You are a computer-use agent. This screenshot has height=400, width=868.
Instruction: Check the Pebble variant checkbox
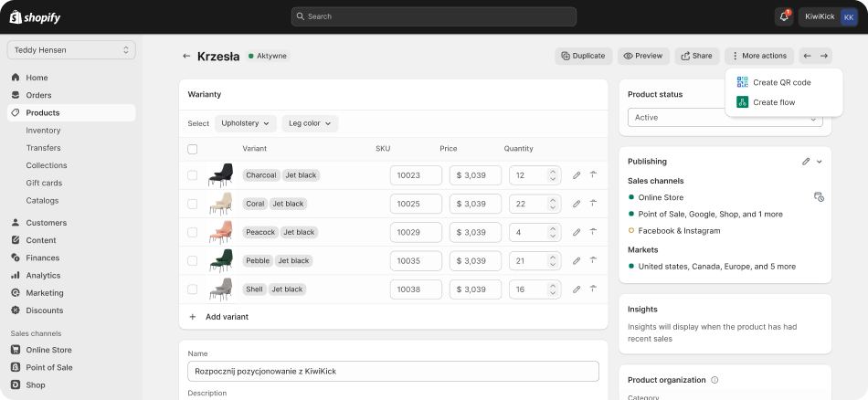193,260
